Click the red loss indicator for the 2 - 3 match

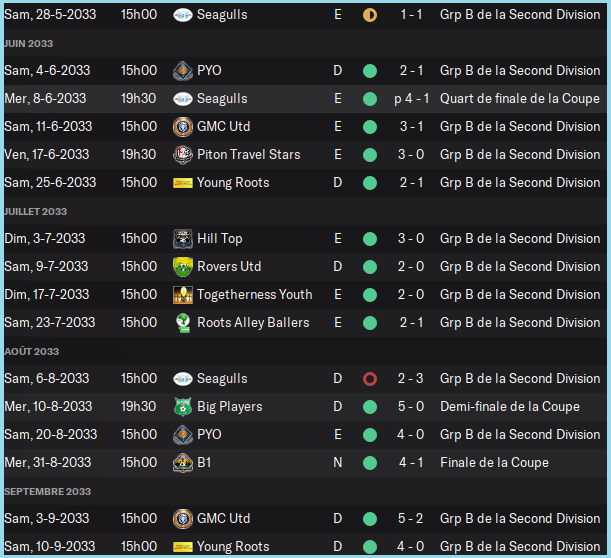tap(370, 379)
